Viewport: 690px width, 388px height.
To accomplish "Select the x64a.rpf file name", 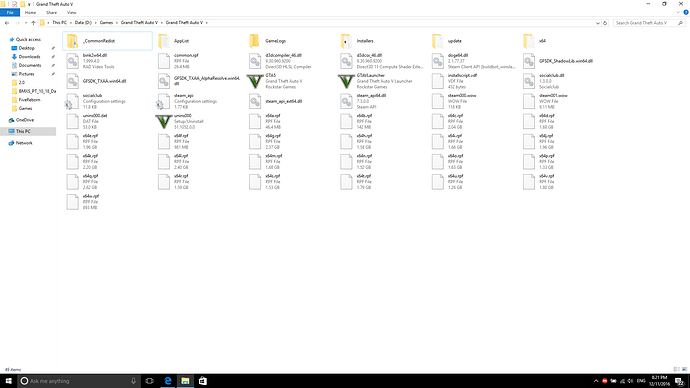I will click(x=273, y=116).
